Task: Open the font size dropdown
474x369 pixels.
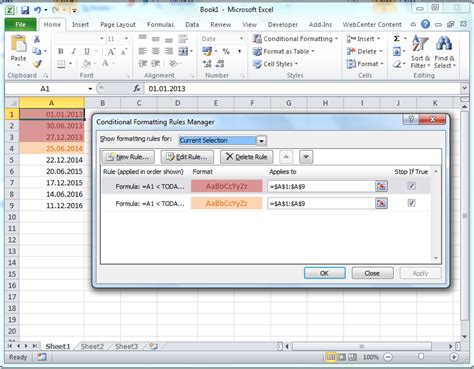Action: pos(126,39)
